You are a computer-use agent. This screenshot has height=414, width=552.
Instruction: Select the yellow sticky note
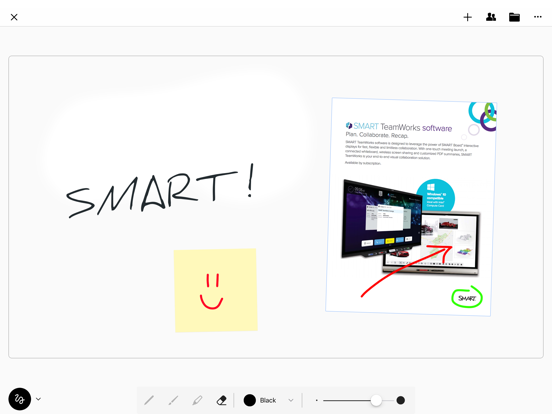point(216,290)
